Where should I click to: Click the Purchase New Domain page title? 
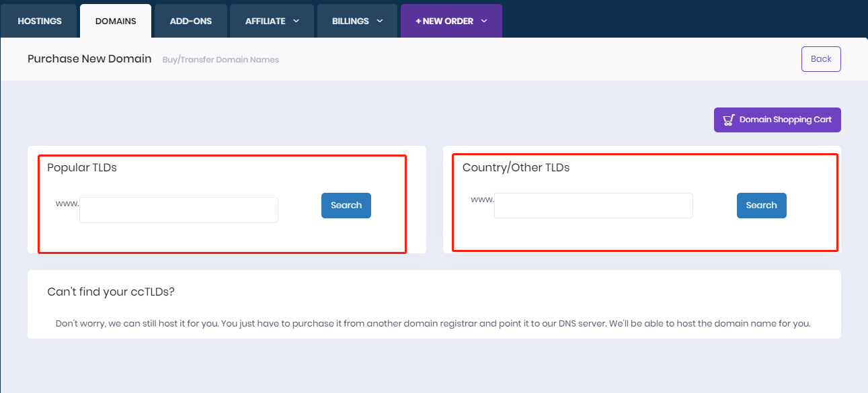point(89,59)
